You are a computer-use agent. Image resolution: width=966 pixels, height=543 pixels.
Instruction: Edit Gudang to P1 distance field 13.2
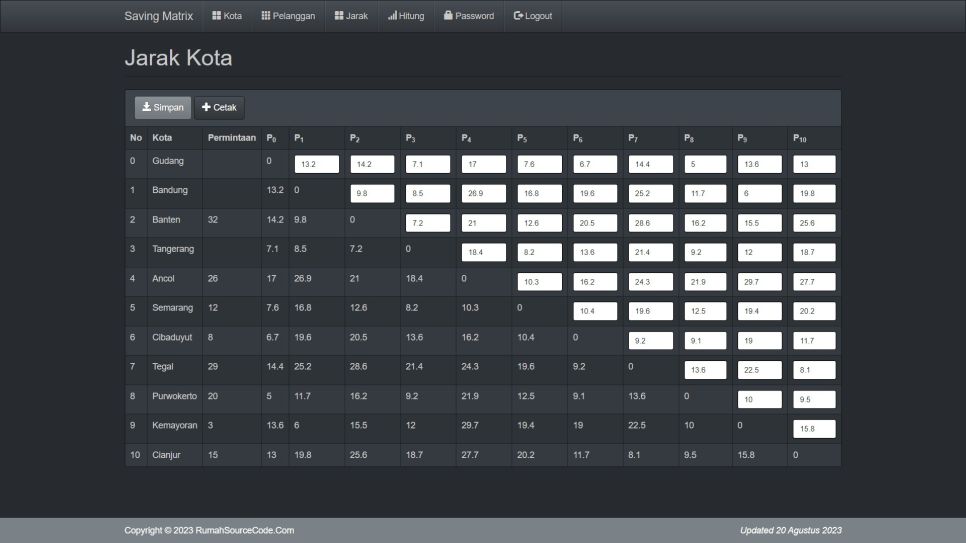pyautogui.click(x=316, y=164)
